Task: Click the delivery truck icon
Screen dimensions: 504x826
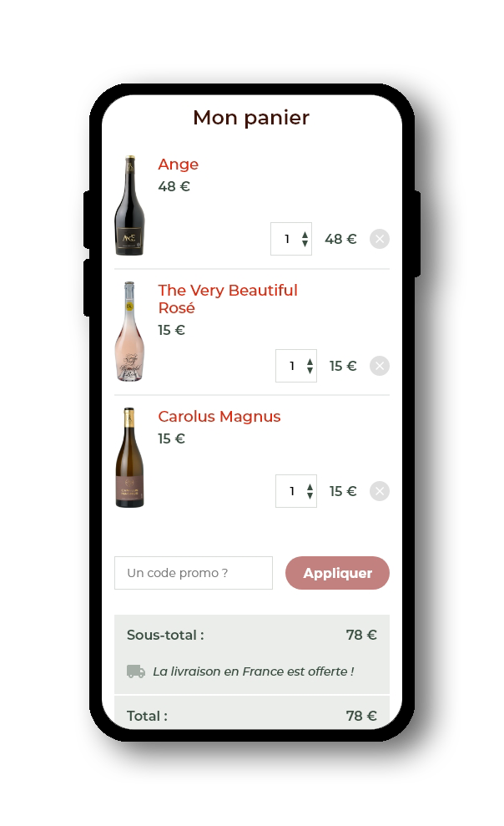Action: click(136, 671)
